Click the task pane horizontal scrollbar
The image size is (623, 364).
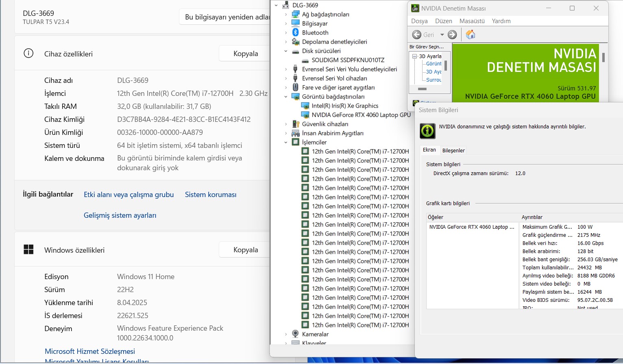(423, 89)
